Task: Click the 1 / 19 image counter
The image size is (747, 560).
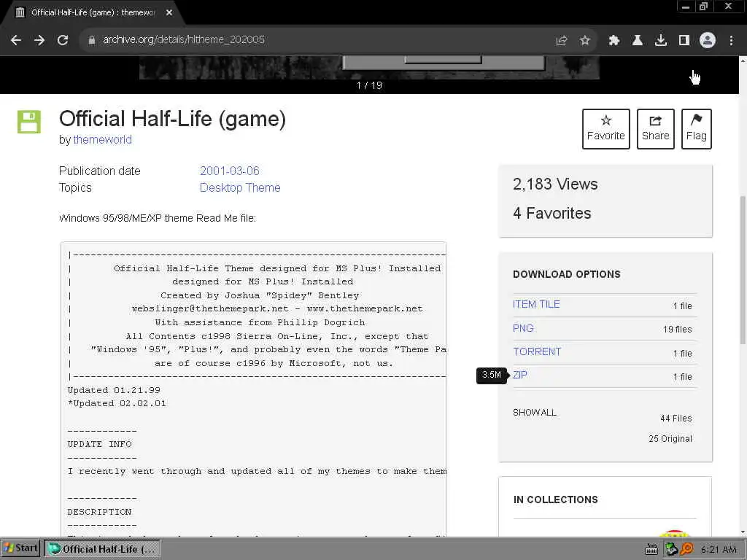Action: coord(369,86)
